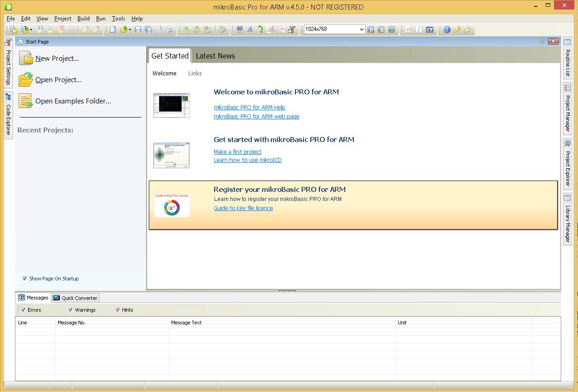Click the Make a first project link
578x392 pixels.
click(x=238, y=152)
